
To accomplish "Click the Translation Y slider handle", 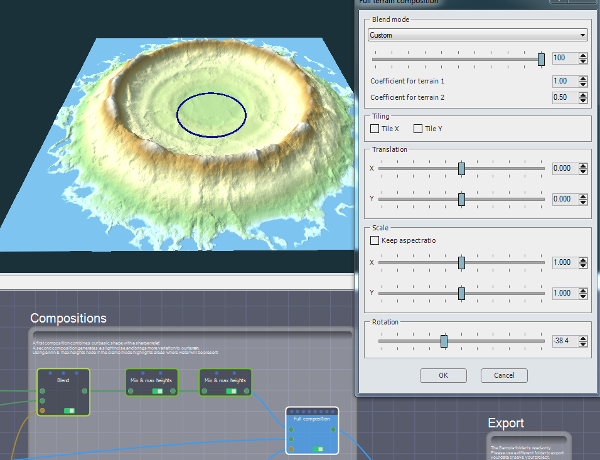I will [x=461, y=199].
